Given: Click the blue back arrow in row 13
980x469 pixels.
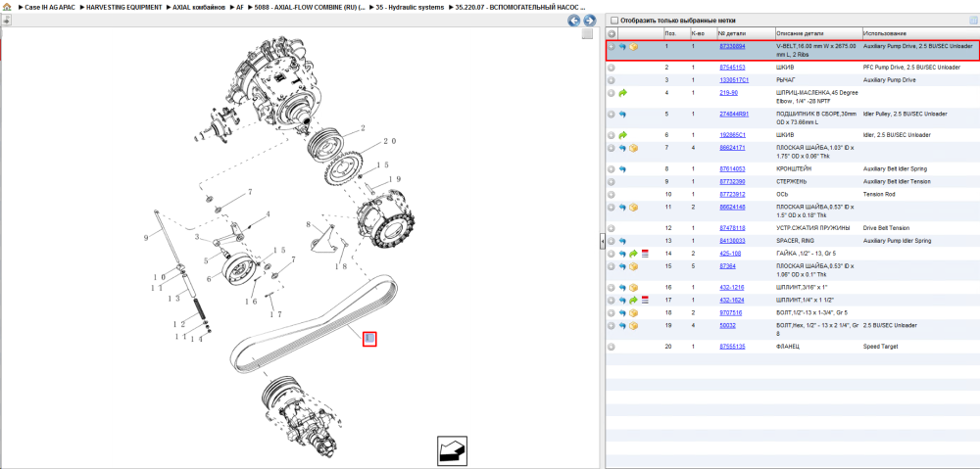Looking at the screenshot, I should [622, 241].
